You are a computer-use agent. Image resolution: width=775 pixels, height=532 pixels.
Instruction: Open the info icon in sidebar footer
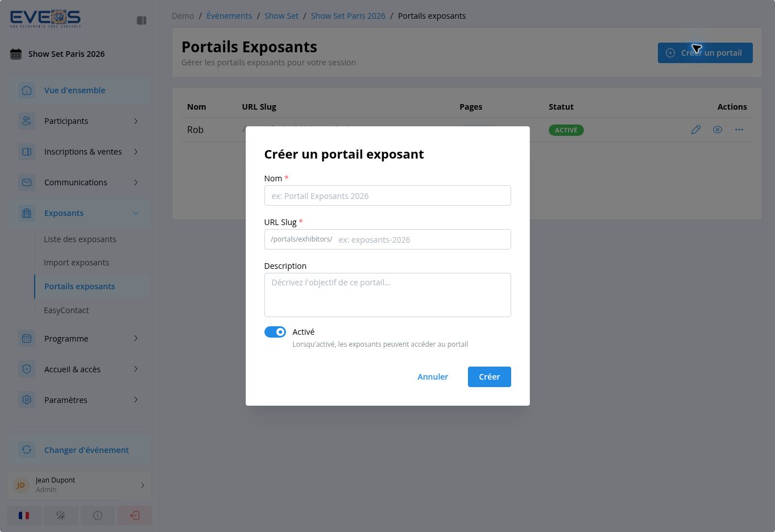point(98,516)
